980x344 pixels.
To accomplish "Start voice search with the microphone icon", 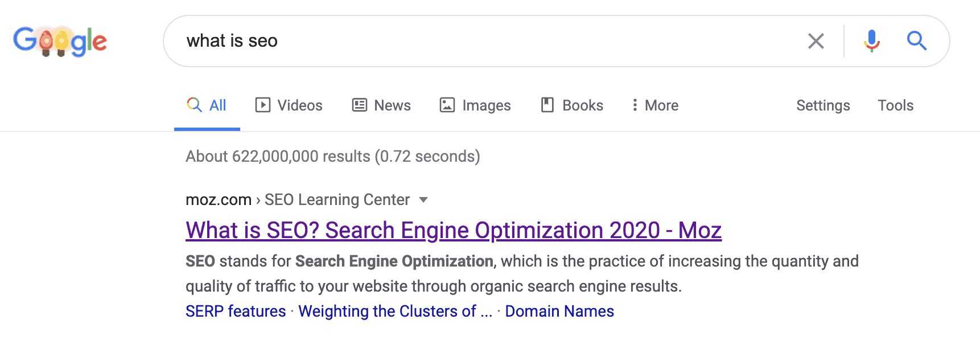I will tap(871, 41).
